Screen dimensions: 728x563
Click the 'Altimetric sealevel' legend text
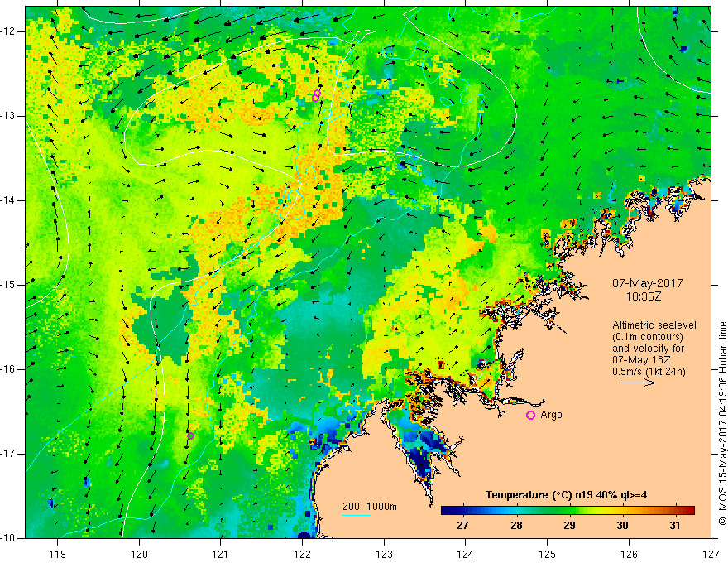[654, 325]
